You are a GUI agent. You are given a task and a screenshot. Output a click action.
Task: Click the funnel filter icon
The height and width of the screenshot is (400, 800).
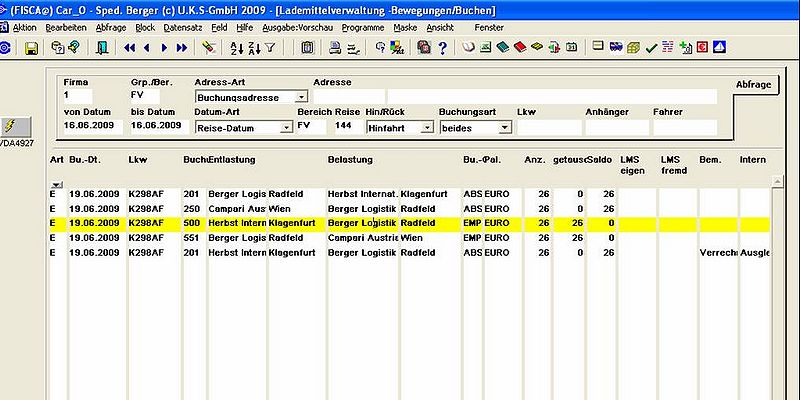[x=270, y=48]
